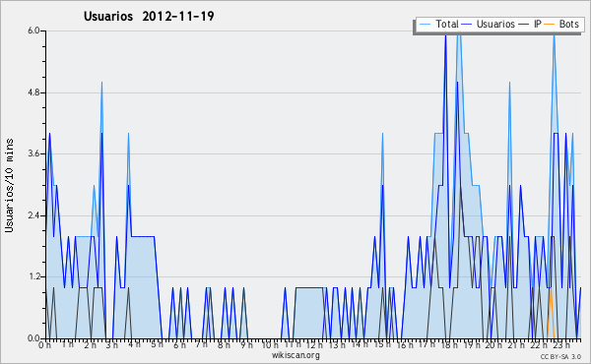The image size is (591, 364).
Task: Click the '3 h' x-axis label
Action: pyautogui.click(x=111, y=345)
